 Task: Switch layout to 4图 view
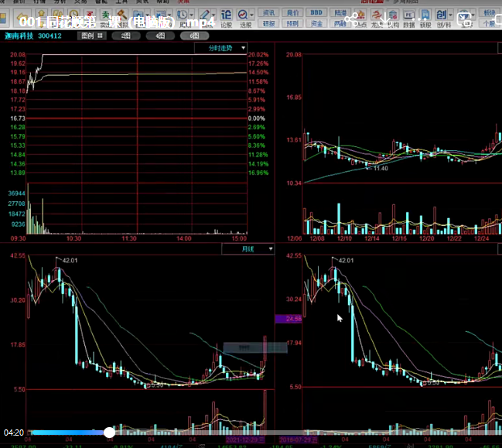tap(159, 36)
